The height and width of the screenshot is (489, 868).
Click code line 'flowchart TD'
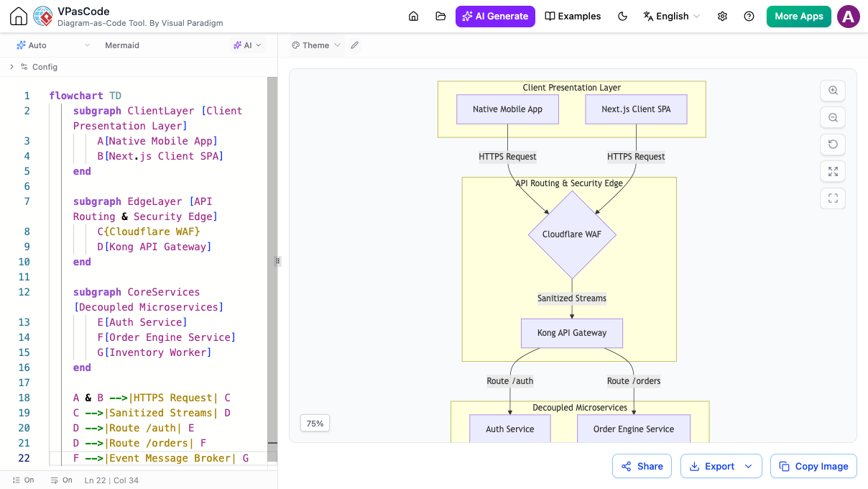pyautogui.click(x=86, y=96)
